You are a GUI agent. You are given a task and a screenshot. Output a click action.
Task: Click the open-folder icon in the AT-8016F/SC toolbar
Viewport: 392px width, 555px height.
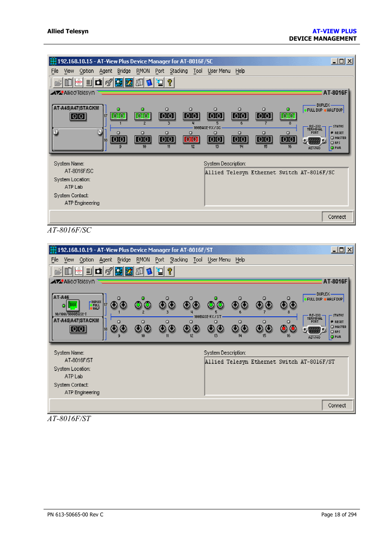click(x=58, y=83)
